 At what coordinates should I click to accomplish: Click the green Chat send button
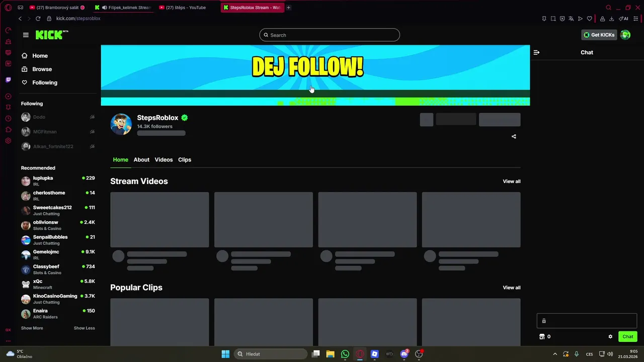(628, 336)
